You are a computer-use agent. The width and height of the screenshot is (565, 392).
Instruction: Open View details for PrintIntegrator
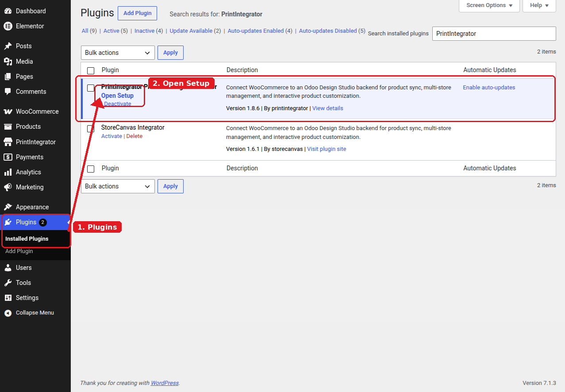coord(327,108)
